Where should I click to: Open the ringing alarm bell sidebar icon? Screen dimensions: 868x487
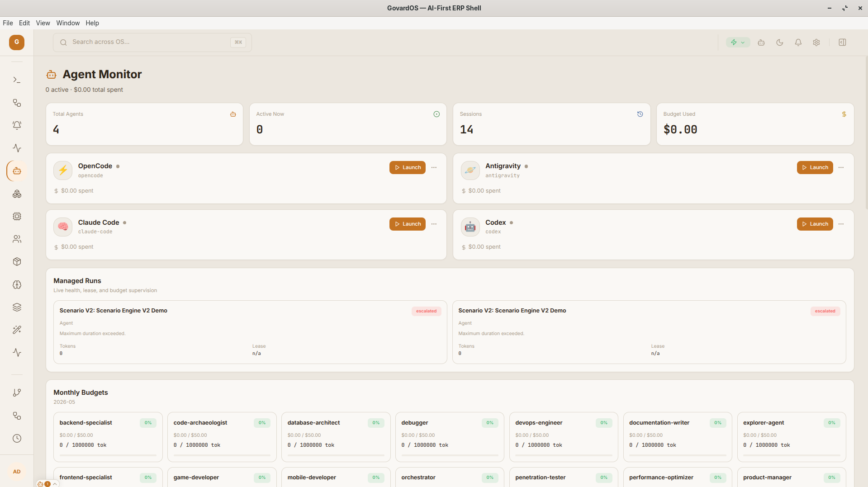click(x=17, y=125)
